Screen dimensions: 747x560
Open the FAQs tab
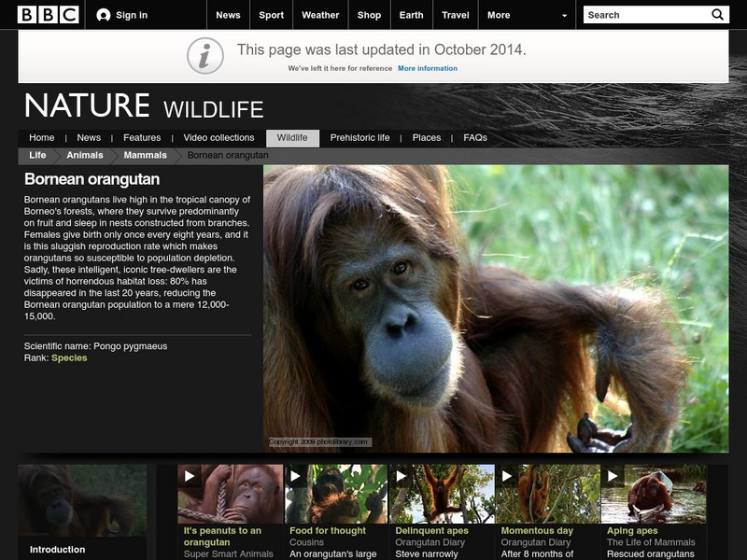(475, 137)
